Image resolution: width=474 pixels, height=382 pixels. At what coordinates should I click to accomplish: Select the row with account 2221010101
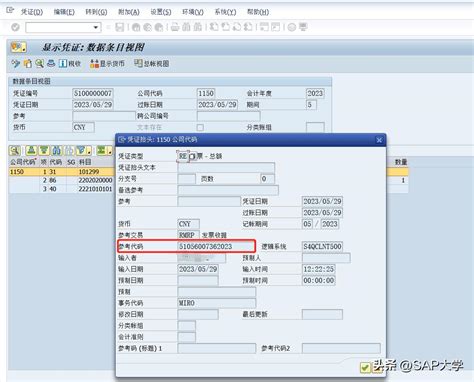pos(62,189)
